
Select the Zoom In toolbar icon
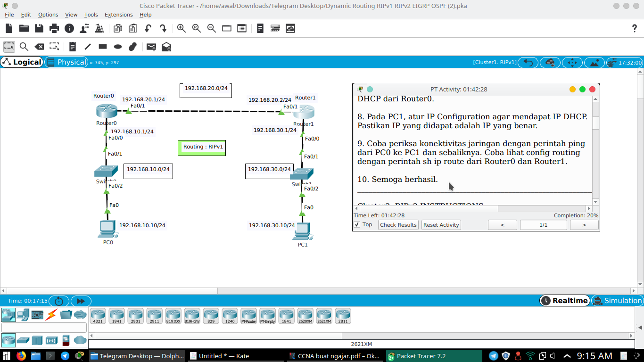(x=180, y=28)
